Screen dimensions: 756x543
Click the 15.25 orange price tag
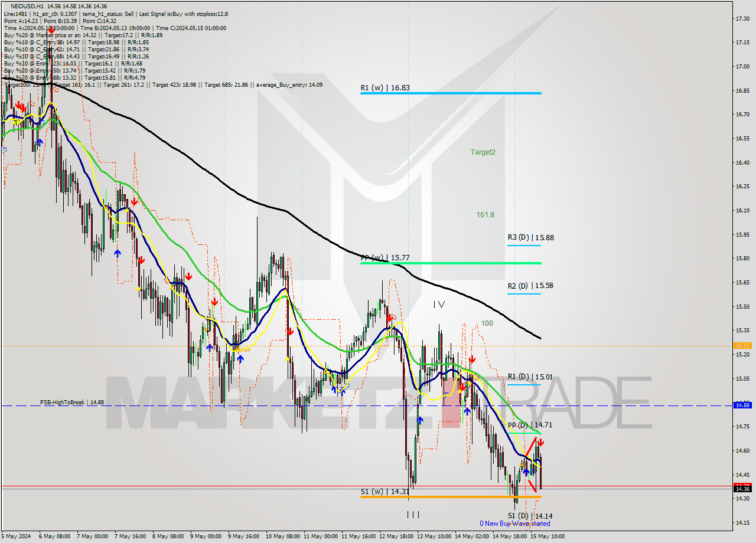pos(742,346)
